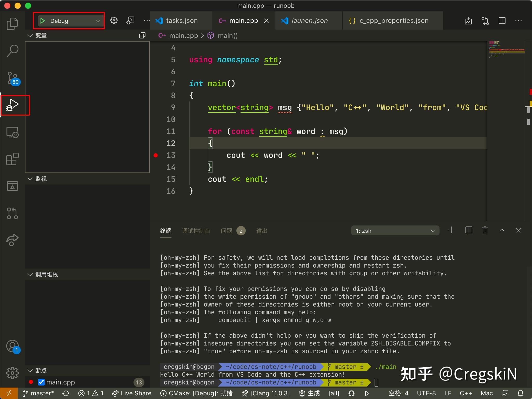Open the Search view
Screen dimensions: 532x399
coord(12,51)
